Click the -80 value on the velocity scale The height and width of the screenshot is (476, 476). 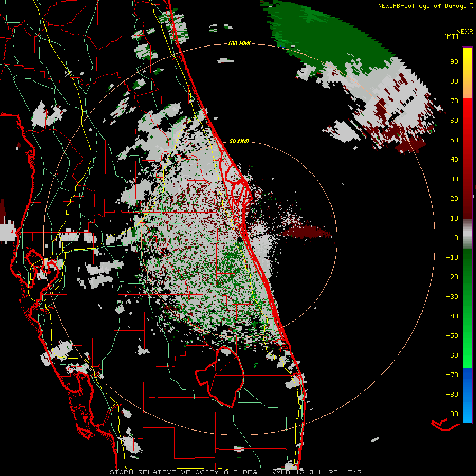[x=452, y=395]
